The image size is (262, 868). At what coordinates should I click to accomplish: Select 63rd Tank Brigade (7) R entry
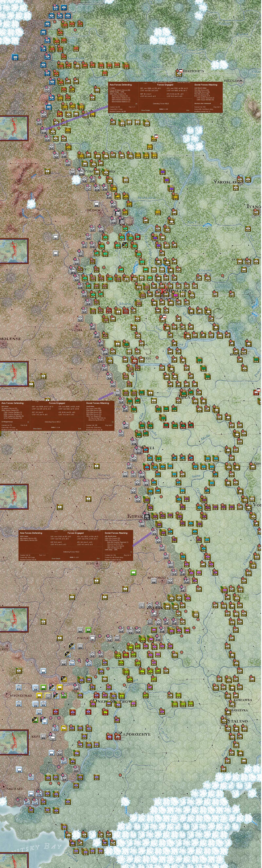click(202, 96)
